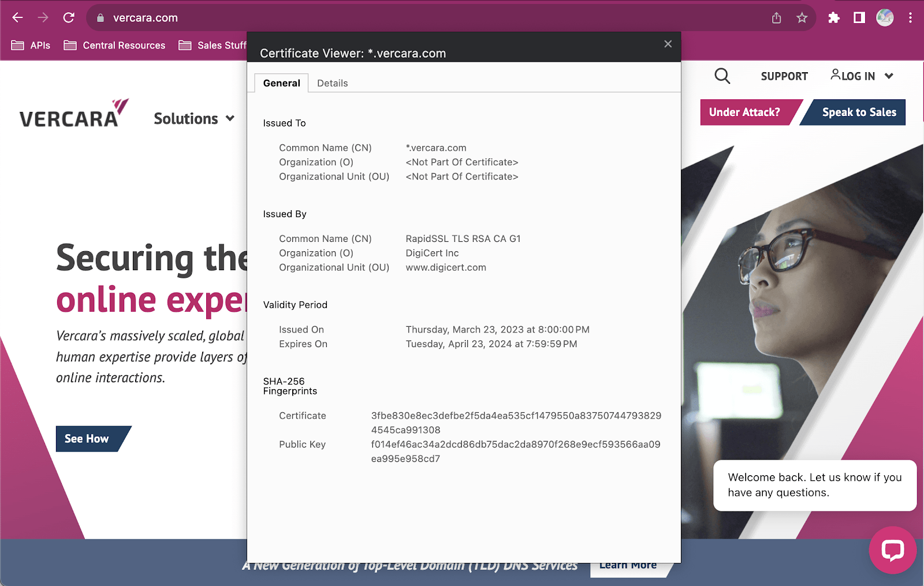Select the Expires On date value
The height and width of the screenshot is (586, 924).
[x=491, y=344]
